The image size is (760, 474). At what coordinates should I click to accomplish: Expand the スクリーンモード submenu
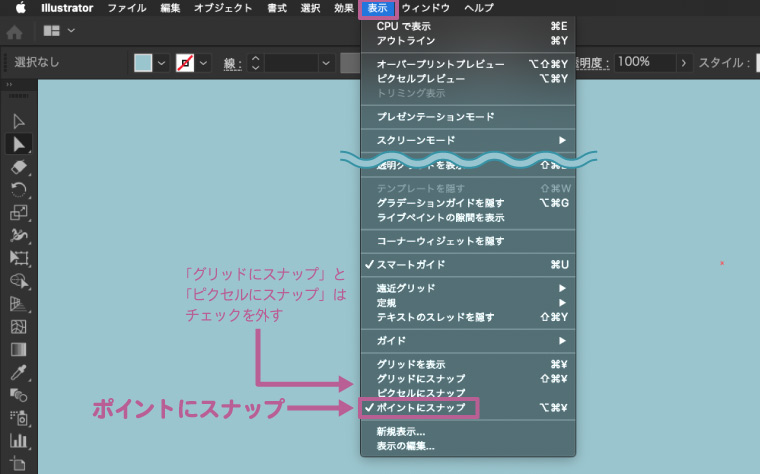[x=468, y=141]
